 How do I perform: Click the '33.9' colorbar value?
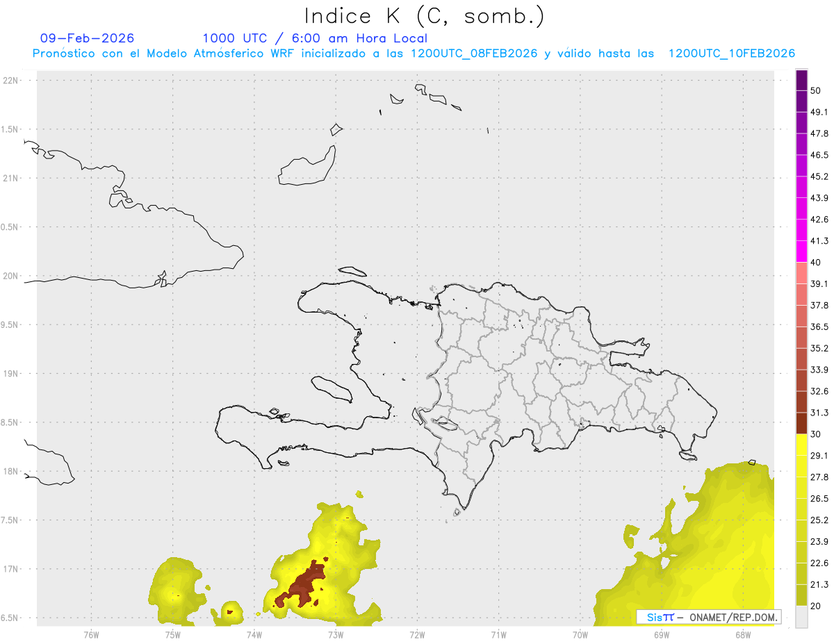point(819,370)
